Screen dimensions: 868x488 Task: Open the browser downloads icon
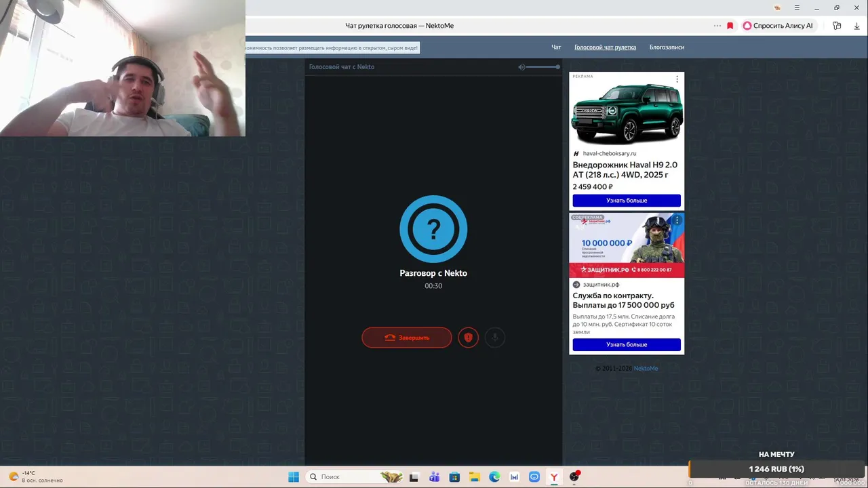[856, 26]
